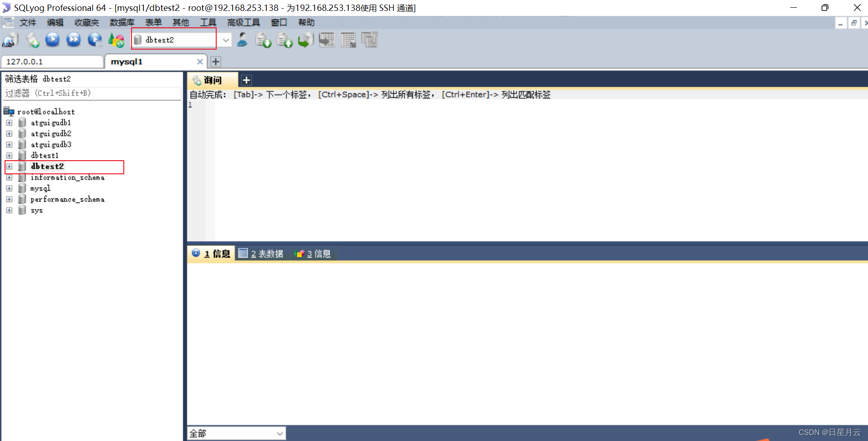The height and width of the screenshot is (441, 868).
Task: Click the 3 信息 tab colored icon
Action: 299,253
